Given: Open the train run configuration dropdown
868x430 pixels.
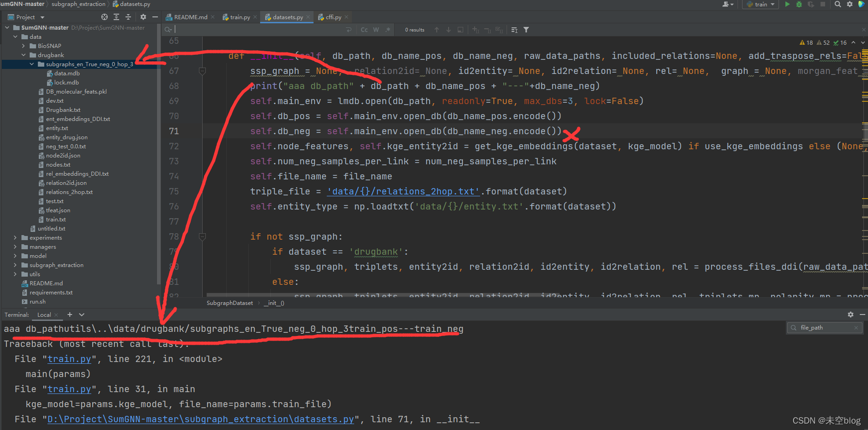Looking at the screenshot, I should [772, 5].
